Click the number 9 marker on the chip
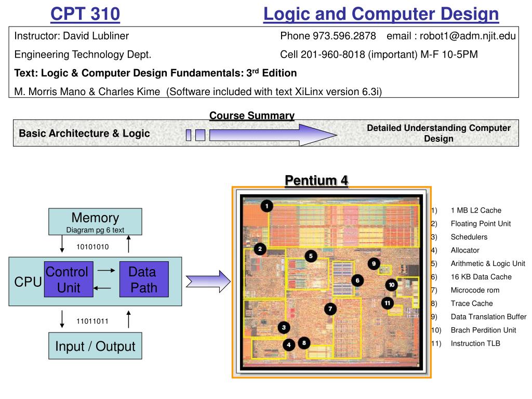Screen dimensions: 532x399 click(374, 263)
